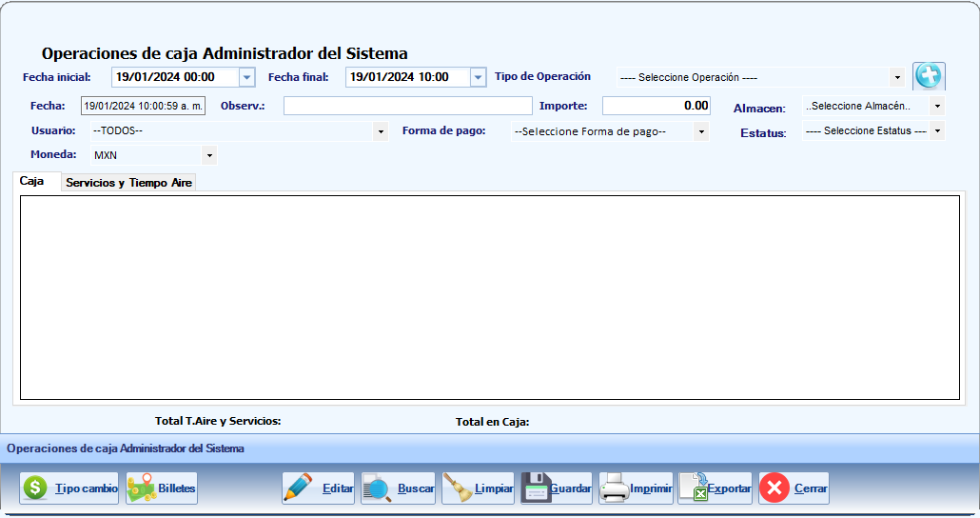
Task: Click the Guardar floppy disk button
Action: pyautogui.click(x=557, y=488)
